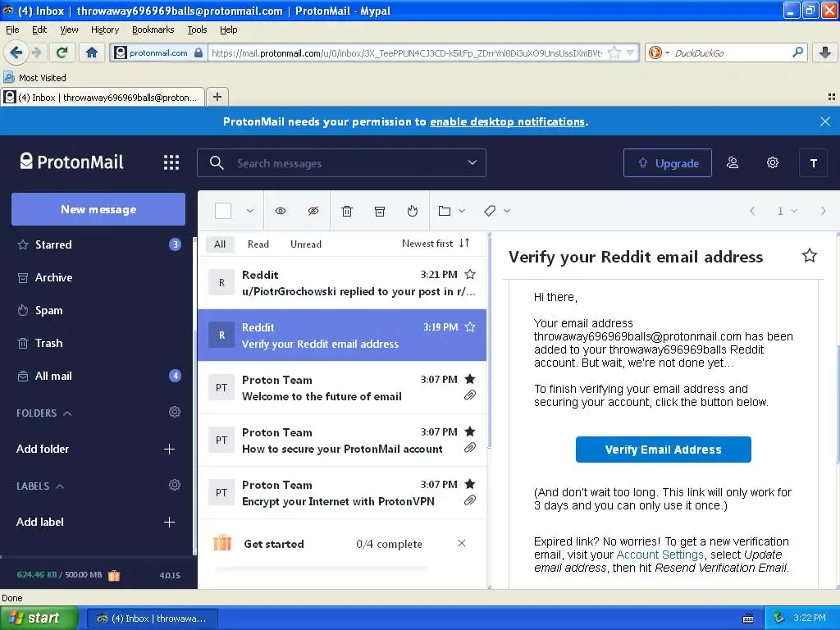840x630 pixels.
Task: Expand the Label as dropdown arrow
Action: coord(507,211)
